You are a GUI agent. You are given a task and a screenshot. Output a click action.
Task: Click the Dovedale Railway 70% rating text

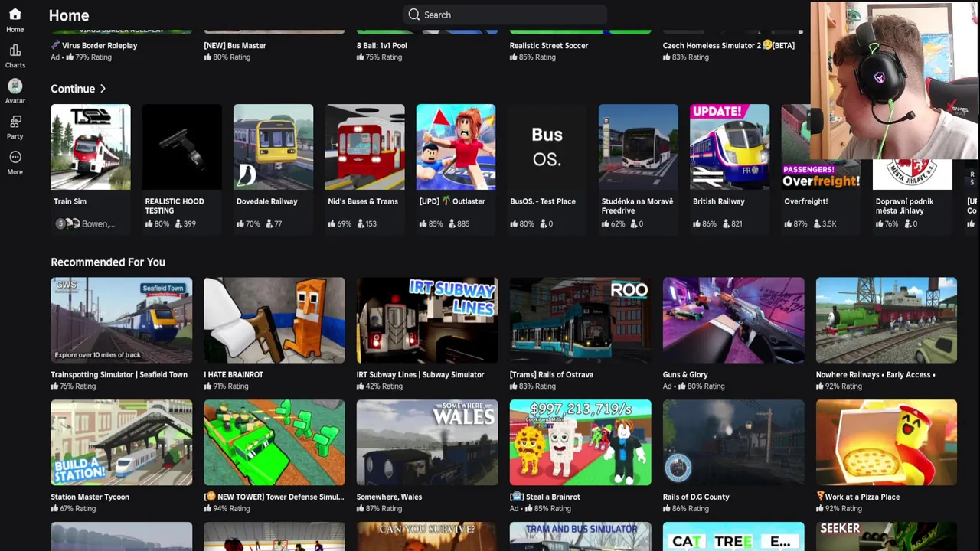click(249, 223)
